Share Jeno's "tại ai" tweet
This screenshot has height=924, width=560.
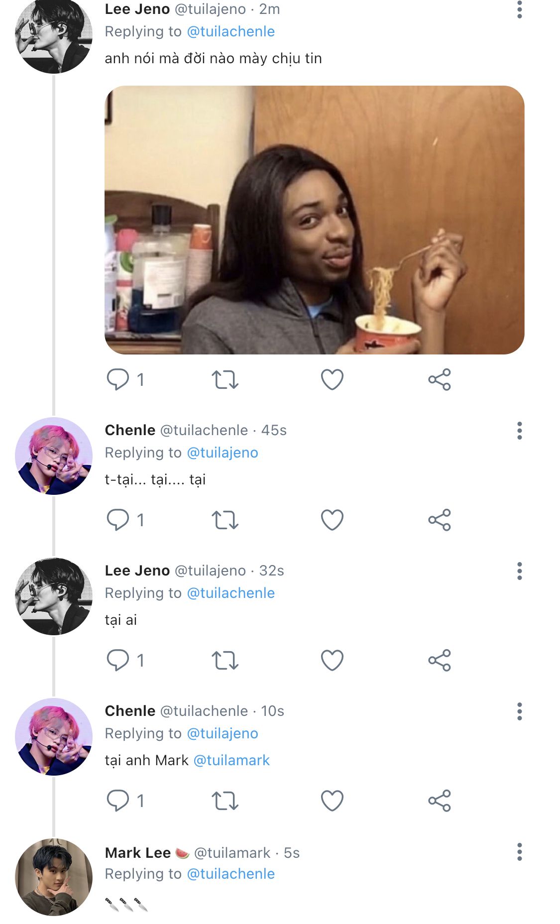[x=439, y=660]
